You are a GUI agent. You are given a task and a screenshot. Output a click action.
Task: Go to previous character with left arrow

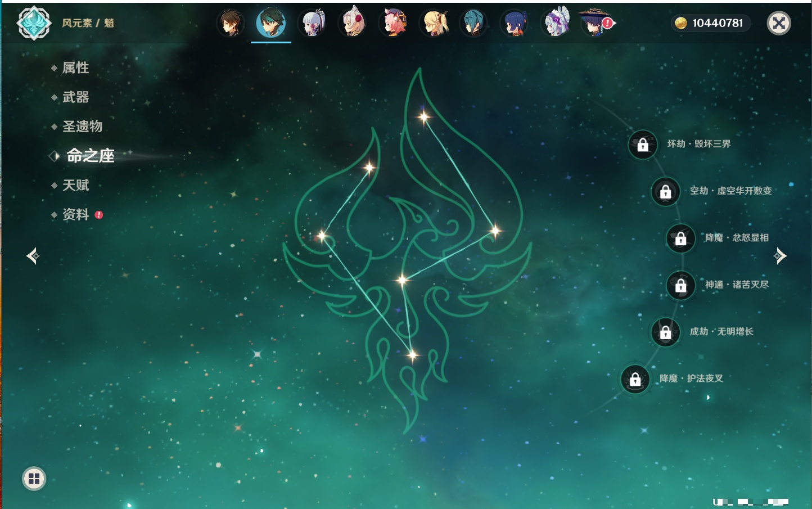click(x=33, y=256)
